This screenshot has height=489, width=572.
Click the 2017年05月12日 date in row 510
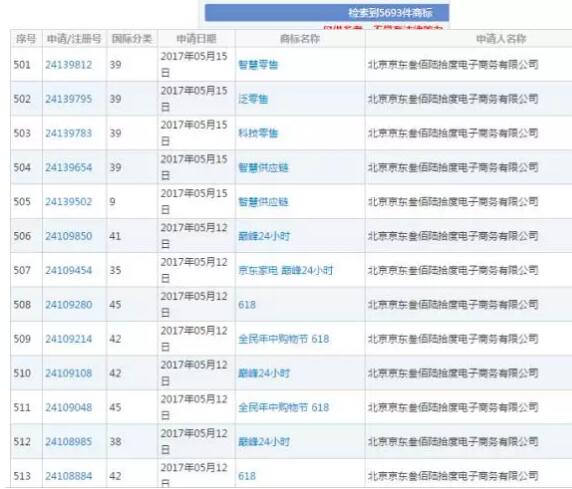(x=194, y=373)
